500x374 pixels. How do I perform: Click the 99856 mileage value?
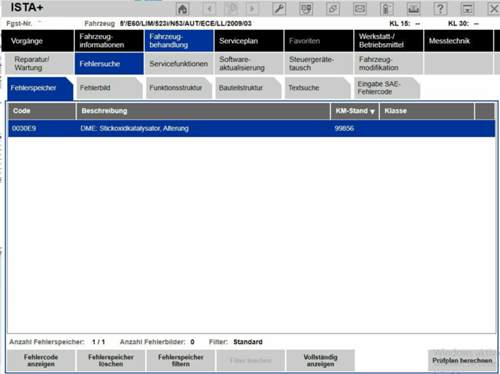(x=344, y=128)
